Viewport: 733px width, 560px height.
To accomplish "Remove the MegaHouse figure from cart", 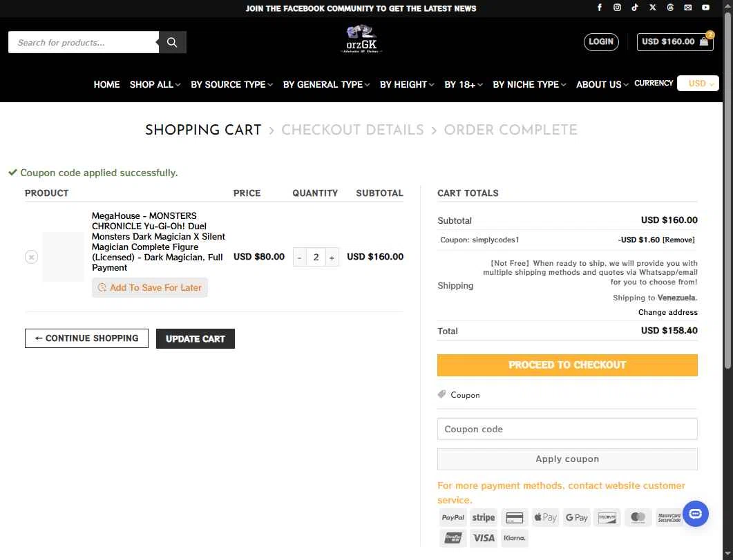I will 31,257.
